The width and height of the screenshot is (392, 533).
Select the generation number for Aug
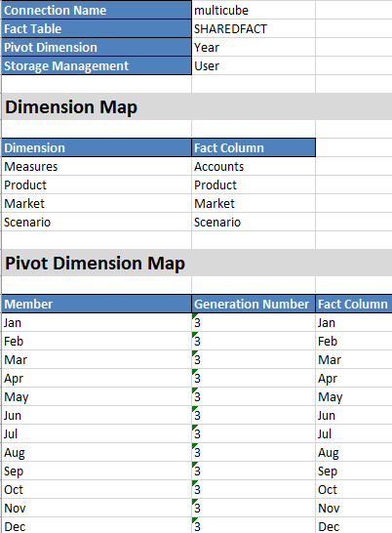[254, 452]
